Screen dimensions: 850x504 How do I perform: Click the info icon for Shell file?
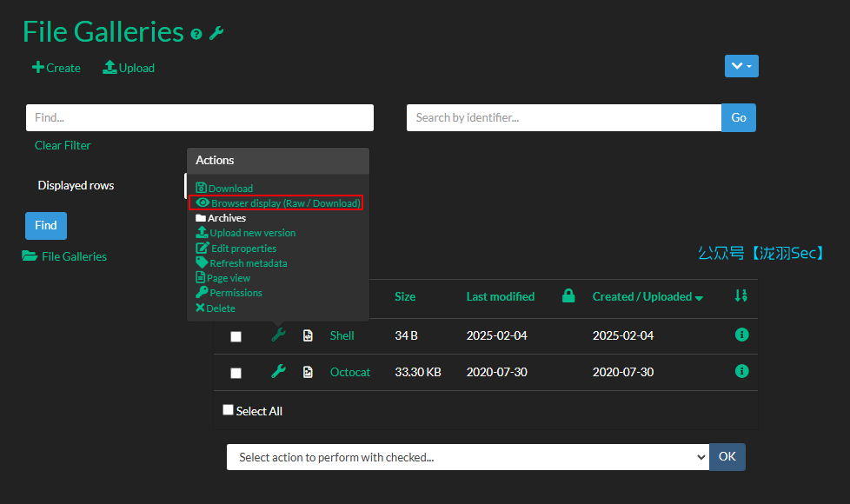(741, 335)
